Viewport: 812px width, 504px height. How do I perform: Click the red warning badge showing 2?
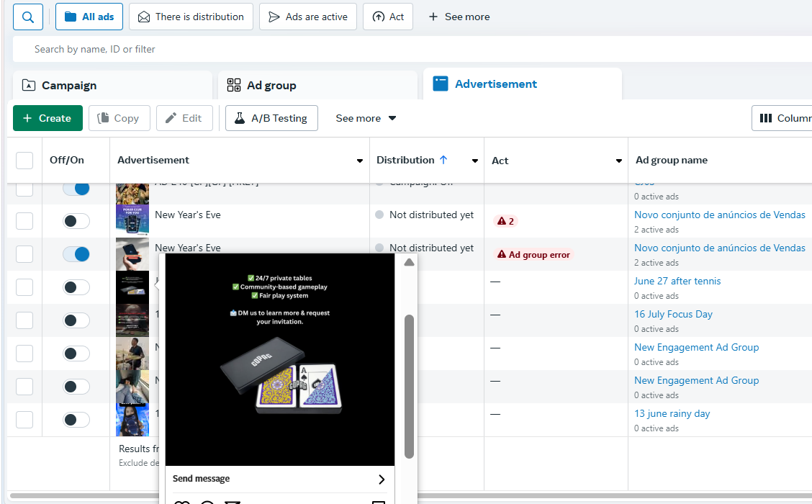click(505, 221)
